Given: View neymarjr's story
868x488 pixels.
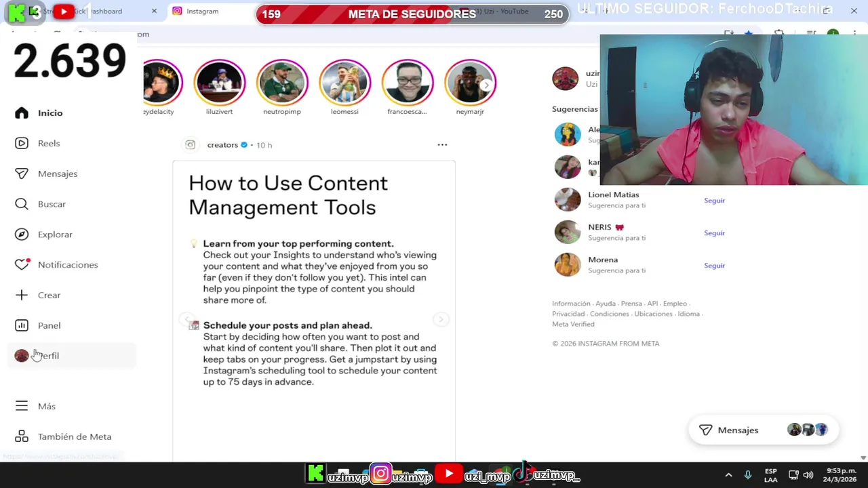Looking at the screenshot, I should (x=470, y=83).
